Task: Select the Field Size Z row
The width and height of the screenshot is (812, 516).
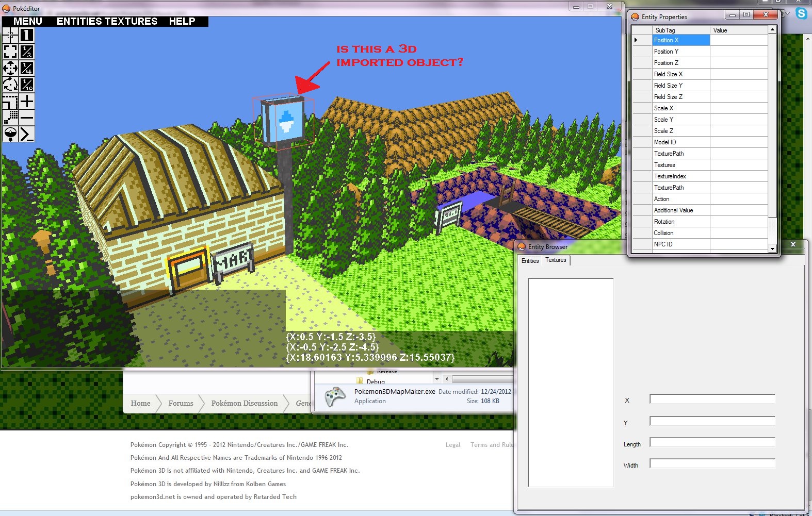Action: [700, 97]
